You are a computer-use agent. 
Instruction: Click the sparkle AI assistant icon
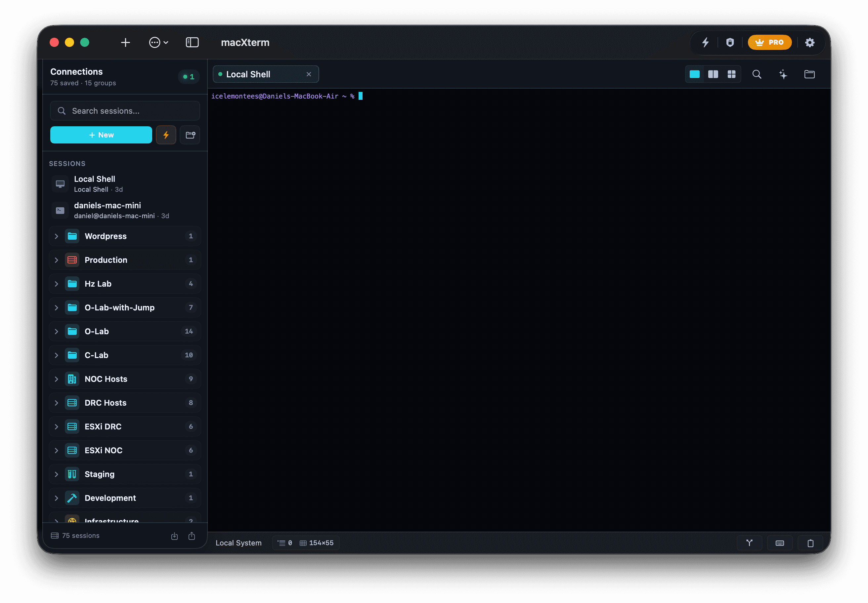[x=783, y=74]
